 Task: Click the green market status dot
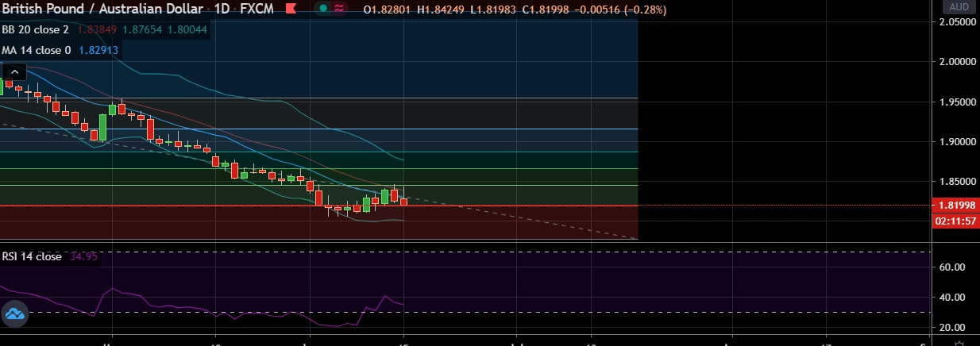[x=323, y=10]
